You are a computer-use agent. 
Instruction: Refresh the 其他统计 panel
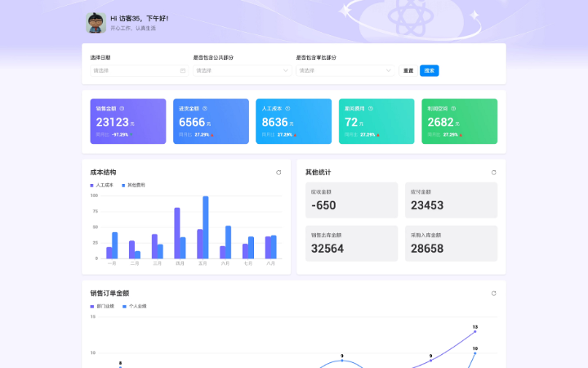point(494,173)
